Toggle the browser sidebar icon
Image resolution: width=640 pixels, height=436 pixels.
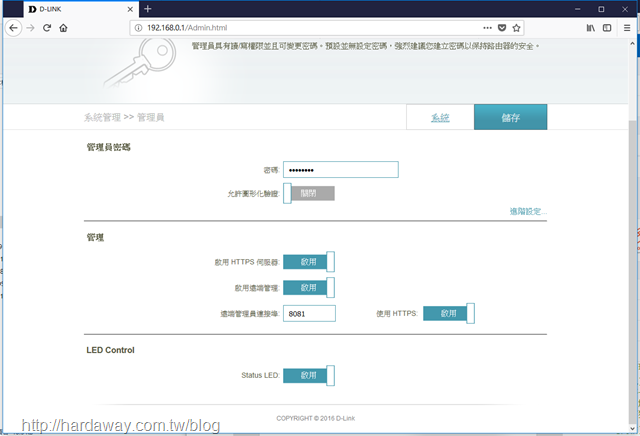[x=607, y=28]
